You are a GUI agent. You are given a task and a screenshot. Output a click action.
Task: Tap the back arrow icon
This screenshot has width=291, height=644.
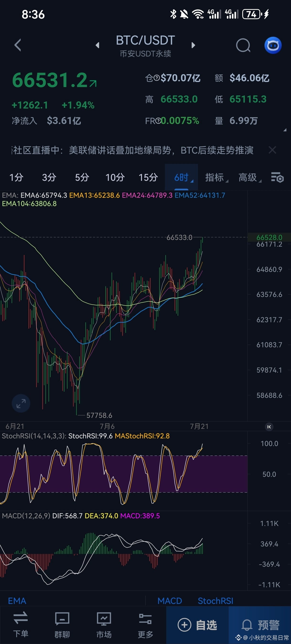pyautogui.click(x=18, y=45)
